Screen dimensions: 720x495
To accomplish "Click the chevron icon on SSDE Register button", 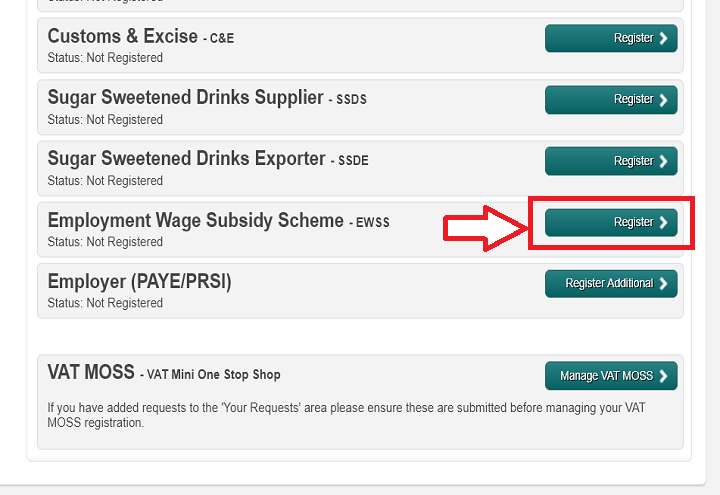I will (x=663, y=161).
